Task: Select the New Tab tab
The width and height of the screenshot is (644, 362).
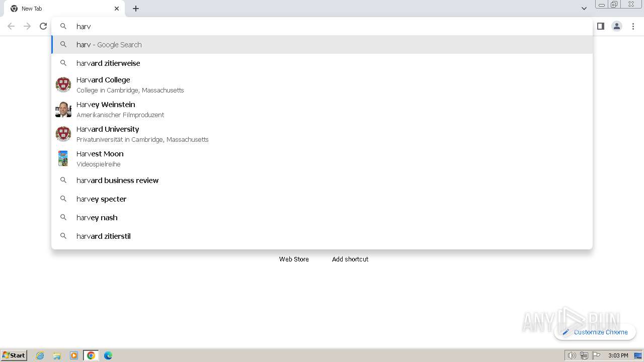Action: [x=64, y=9]
